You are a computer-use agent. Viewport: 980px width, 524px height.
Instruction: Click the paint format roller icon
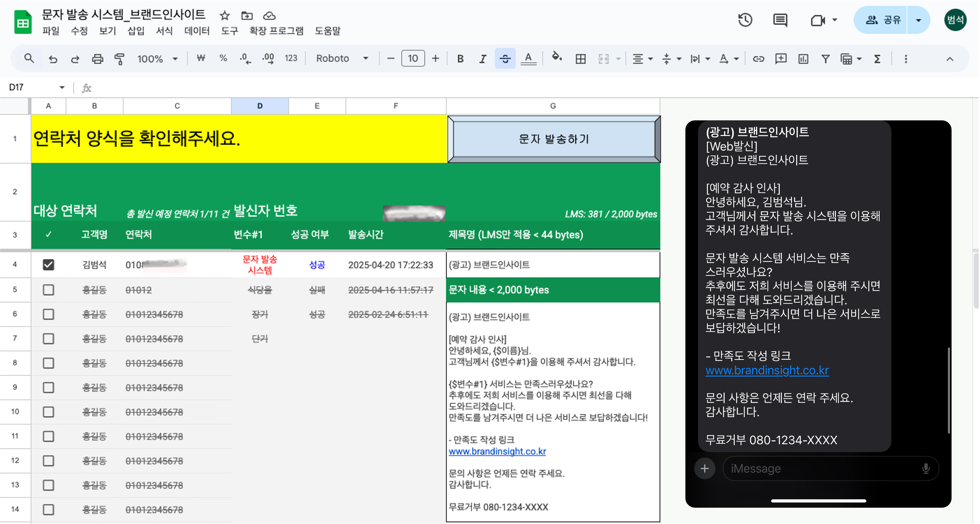click(x=119, y=59)
